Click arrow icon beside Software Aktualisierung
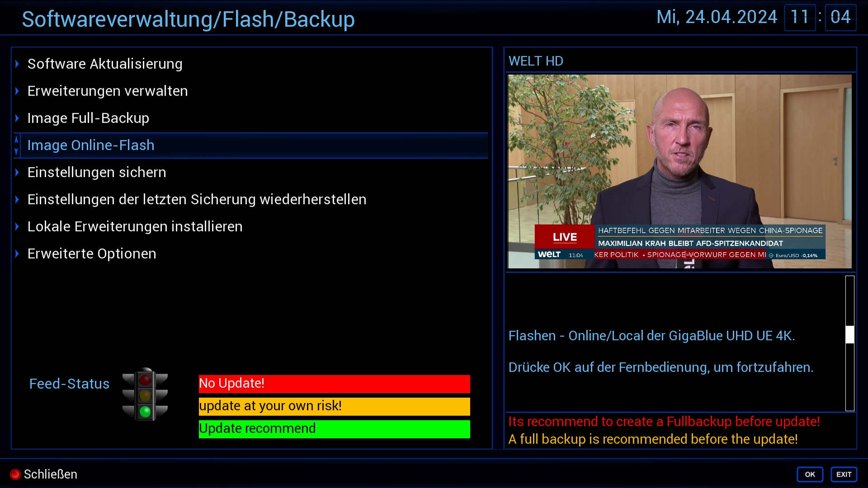The height and width of the screenshot is (488, 868). [x=17, y=64]
